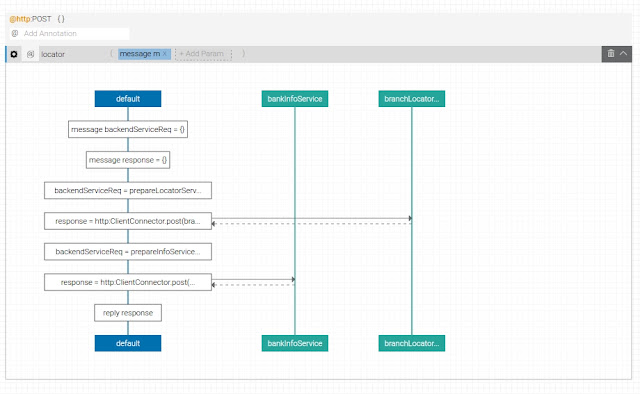Viewport: 640px width, 394px height.
Task: Select the @http:POST annotation
Action: (30, 19)
